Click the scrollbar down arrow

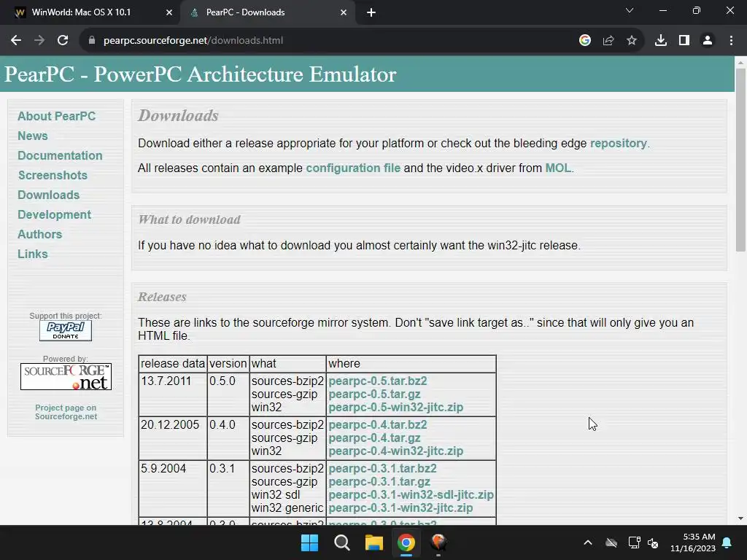coord(740,518)
